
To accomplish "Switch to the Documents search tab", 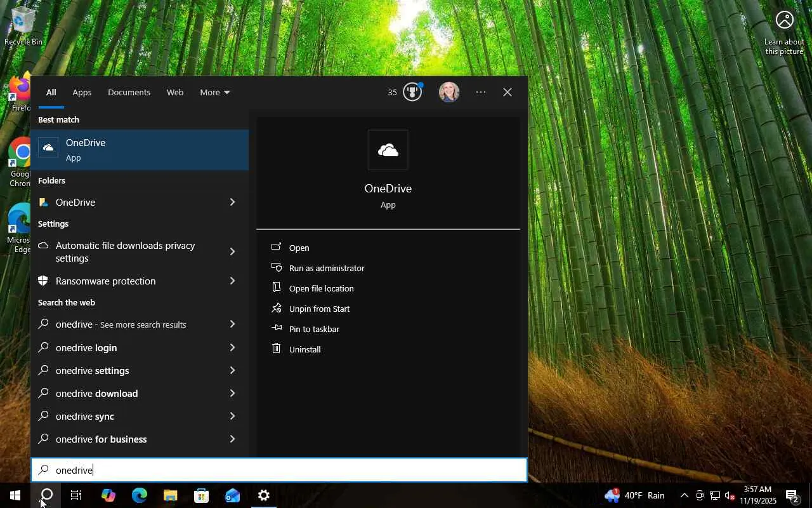I will [x=129, y=93].
